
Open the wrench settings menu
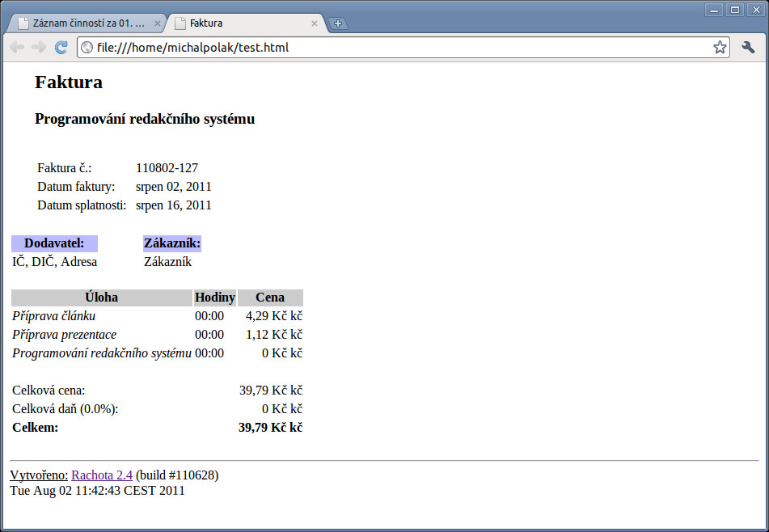(x=748, y=48)
